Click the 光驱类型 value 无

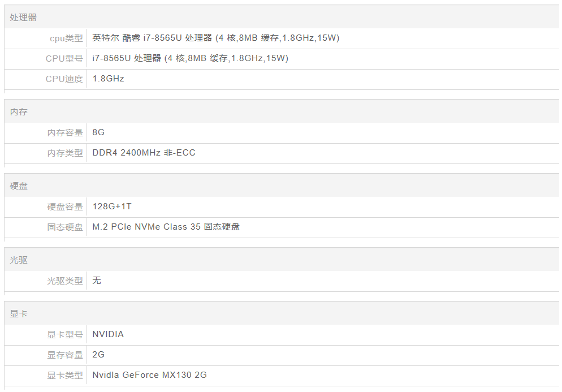(x=97, y=281)
